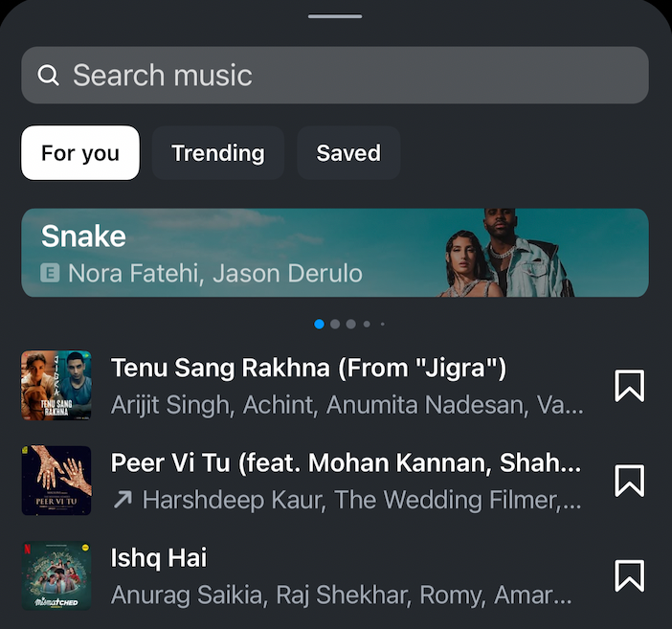Save Tenu Sang Rakhna with bookmark icon
Viewport: 672px width, 629px height.
(629, 386)
